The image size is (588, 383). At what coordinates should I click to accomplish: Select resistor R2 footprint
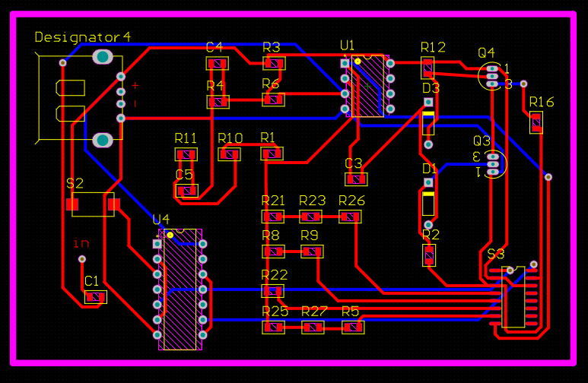(x=429, y=255)
